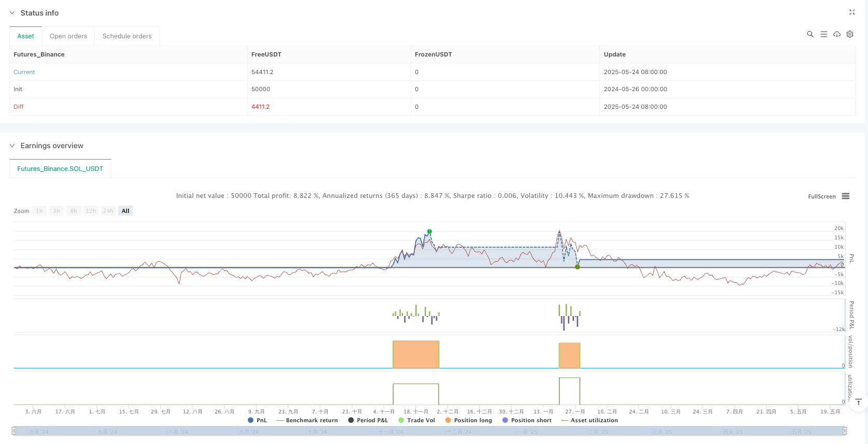The width and height of the screenshot is (868, 444).
Task: Click the collapse fullscreen arrows icon
Action: point(851,12)
